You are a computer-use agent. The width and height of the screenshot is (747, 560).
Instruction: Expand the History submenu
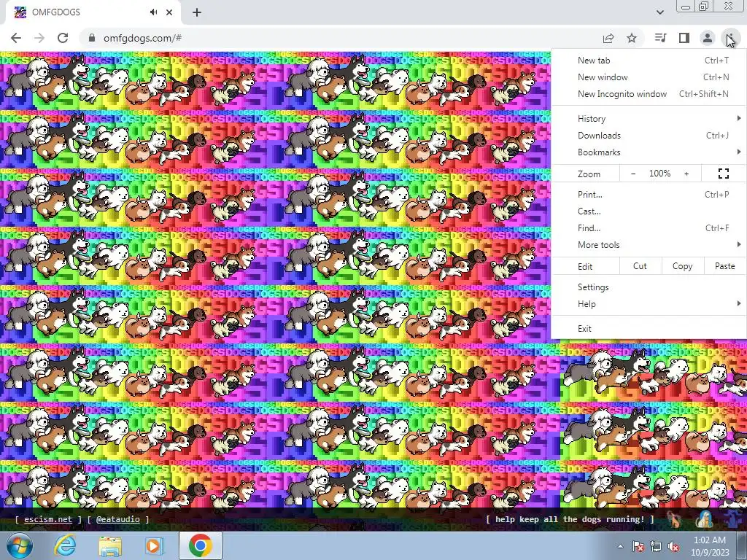tap(649, 119)
